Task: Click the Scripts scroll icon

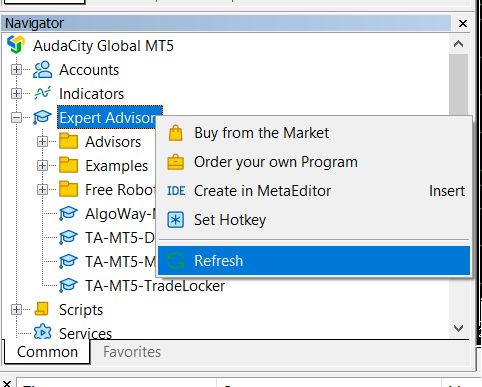Action: tap(42, 309)
